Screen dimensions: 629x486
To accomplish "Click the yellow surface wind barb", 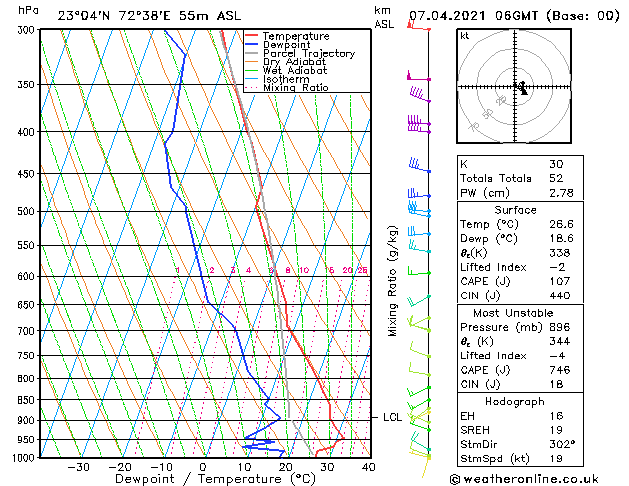I will (x=424, y=466).
